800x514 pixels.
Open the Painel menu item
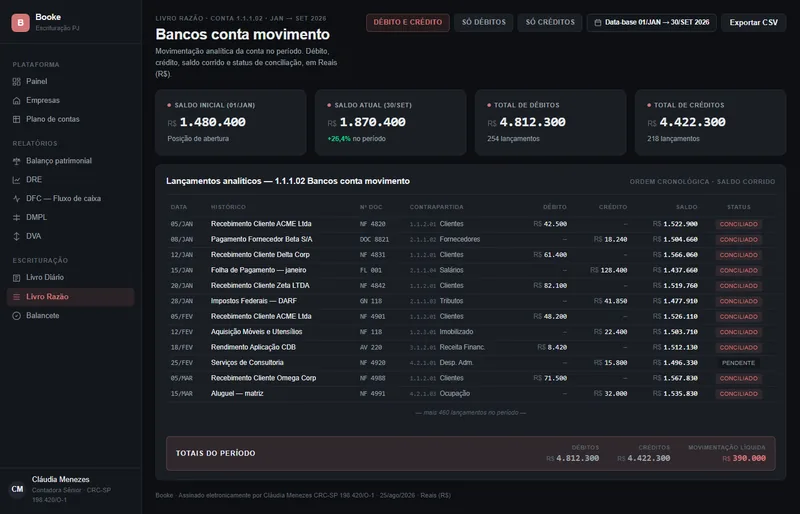click(70, 82)
